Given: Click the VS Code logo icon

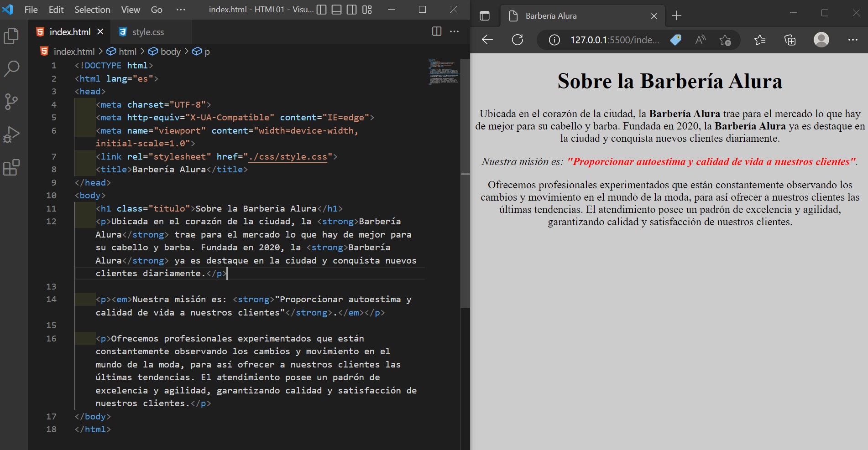Looking at the screenshot, I should pyautogui.click(x=8, y=9).
